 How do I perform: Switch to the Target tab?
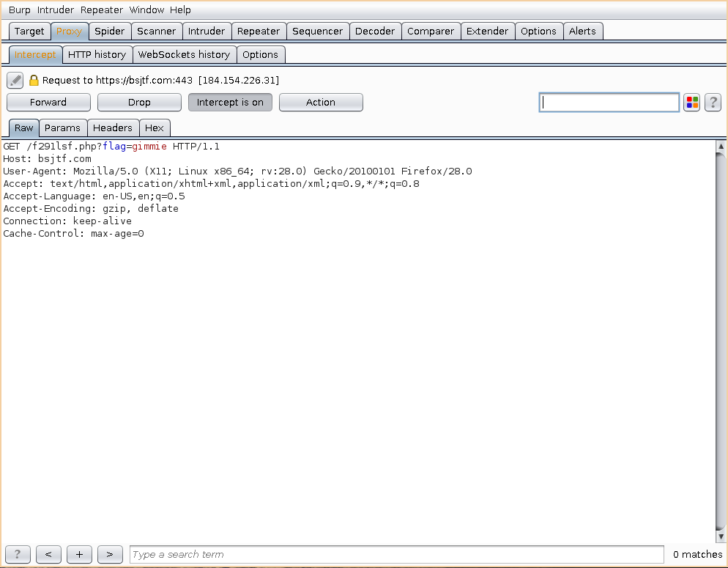pyautogui.click(x=29, y=31)
